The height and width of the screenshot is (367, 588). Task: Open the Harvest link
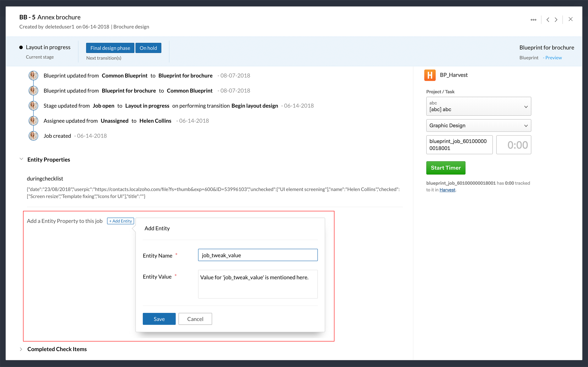[x=447, y=190]
